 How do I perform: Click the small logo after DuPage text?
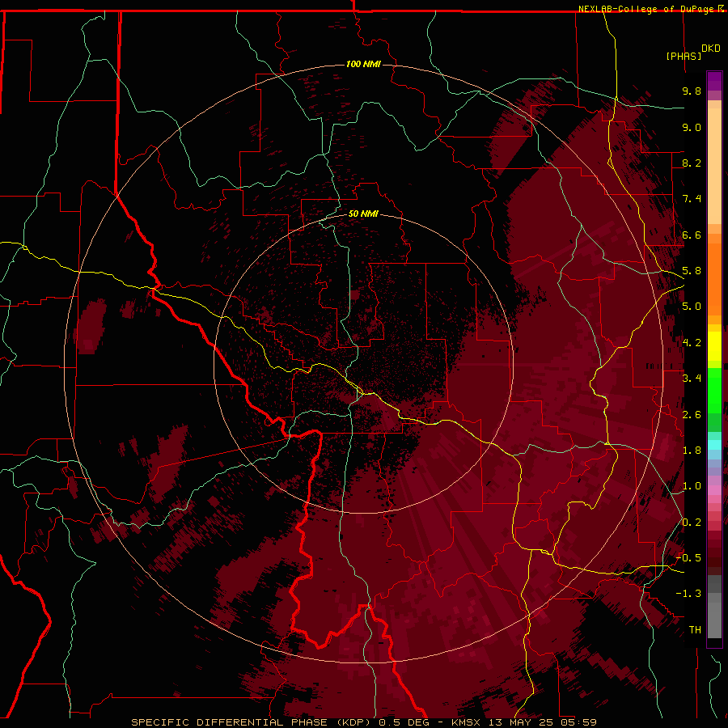pos(721,8)
